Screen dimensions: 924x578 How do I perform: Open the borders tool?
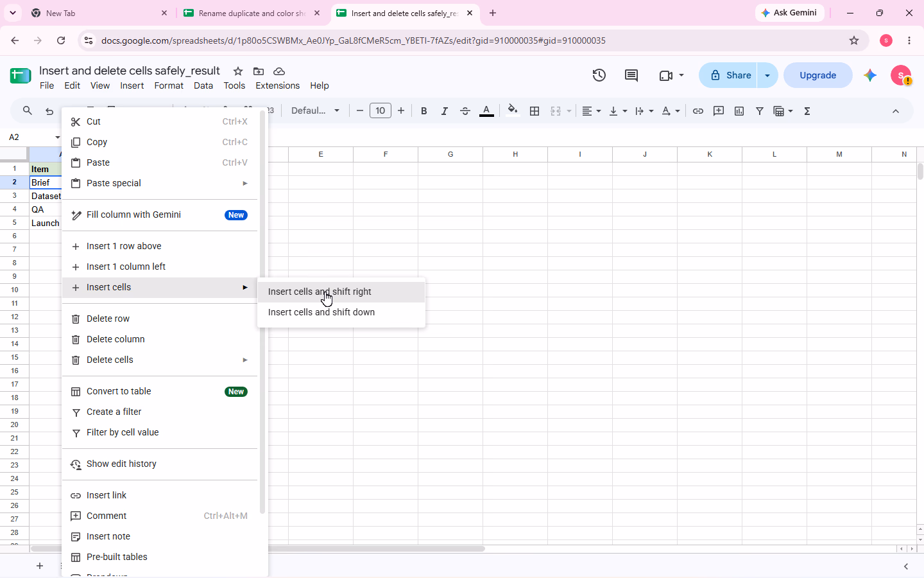tap(535, 111)
